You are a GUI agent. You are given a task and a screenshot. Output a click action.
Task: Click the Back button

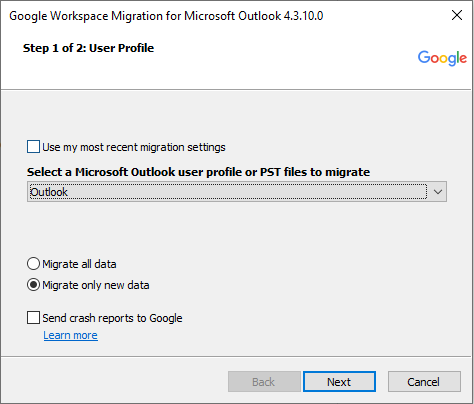pyautogui.click(x=264, y=382)
